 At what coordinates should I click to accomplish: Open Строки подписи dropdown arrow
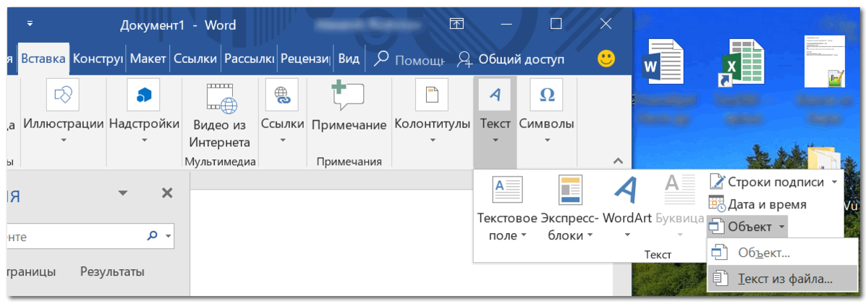click(835, 182)
